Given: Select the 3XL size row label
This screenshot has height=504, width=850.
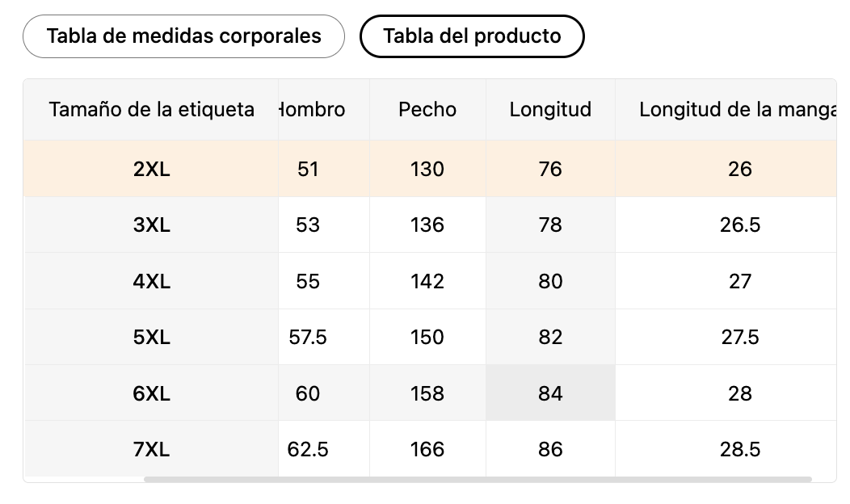Looking at the screenshot, I should 151,225.
